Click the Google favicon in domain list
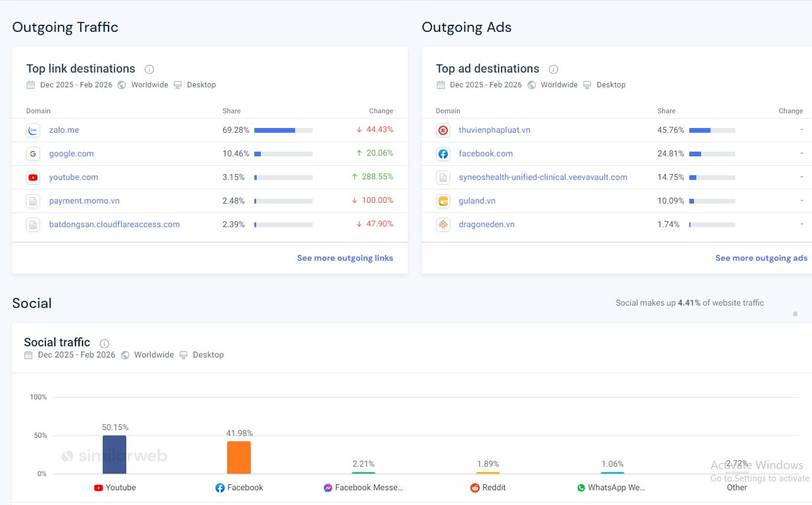 [x=33, y=154]
